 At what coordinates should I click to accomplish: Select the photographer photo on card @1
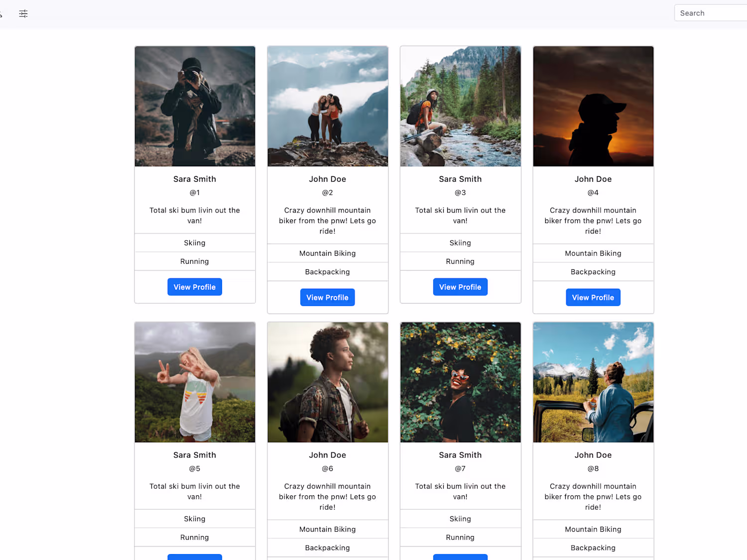(x=195, y=107)
